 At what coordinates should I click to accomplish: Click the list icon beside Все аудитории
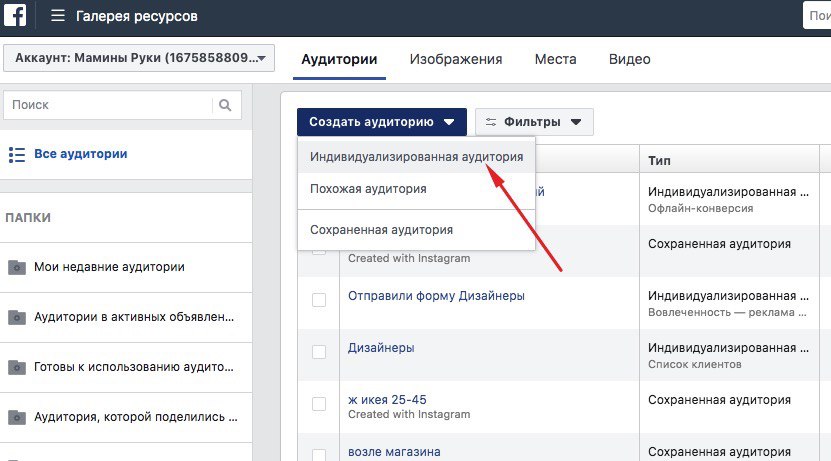[17, 154]
